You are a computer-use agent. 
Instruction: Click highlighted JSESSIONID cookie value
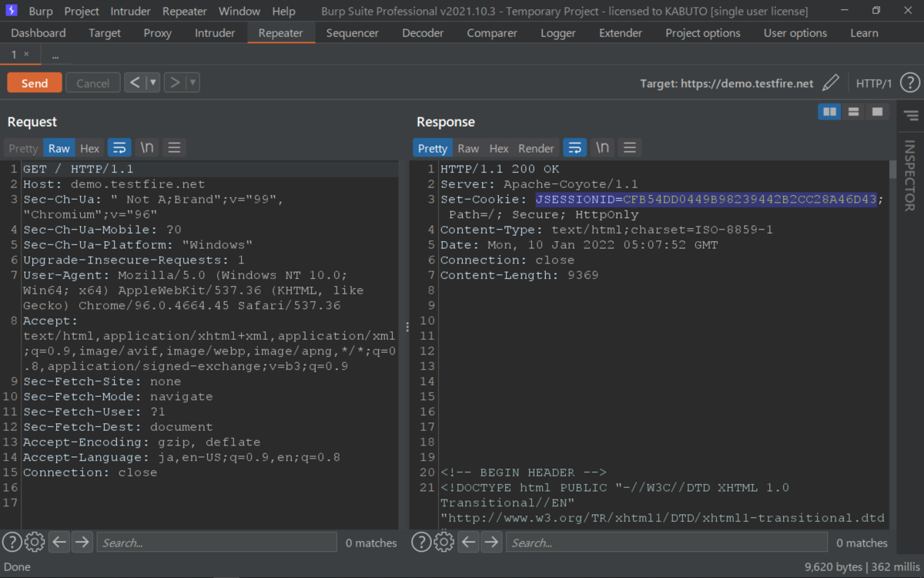(x=706, y=200)
